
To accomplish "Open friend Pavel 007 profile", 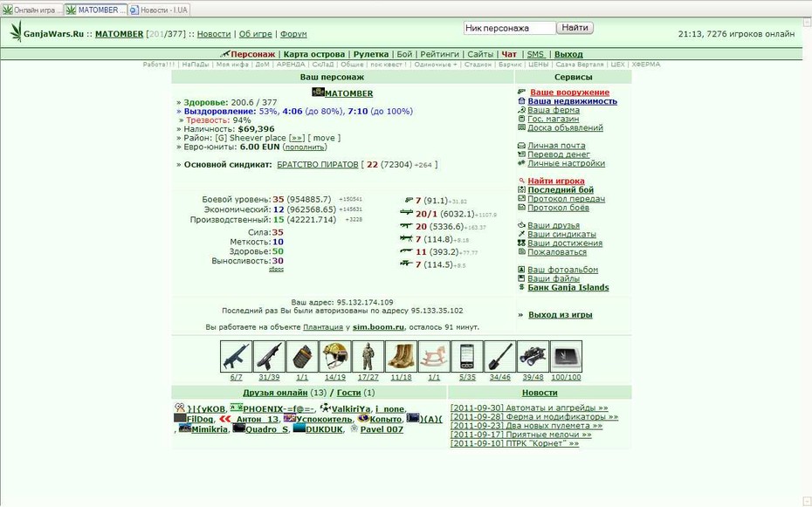I will 382,428.
